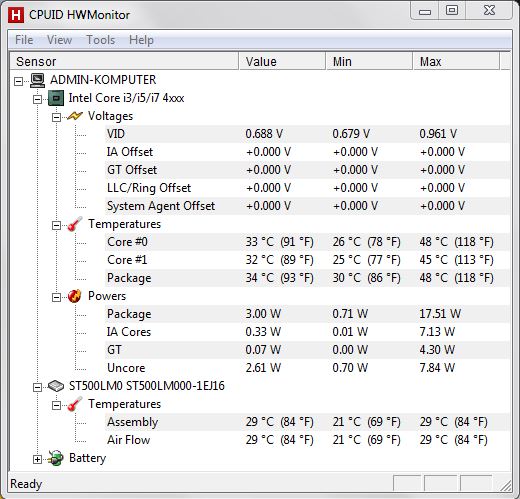Viewport: 520px width, 499px height.
Task: Select the Uncore power row
Action: pyautogui.click(x=307, y=368)
